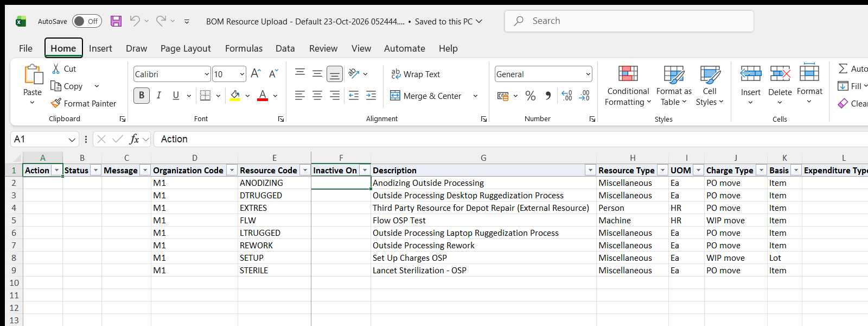This screenshot has height=326, width=868.
Task: Switch to the Page Layout tab
Action: [186, 48]
